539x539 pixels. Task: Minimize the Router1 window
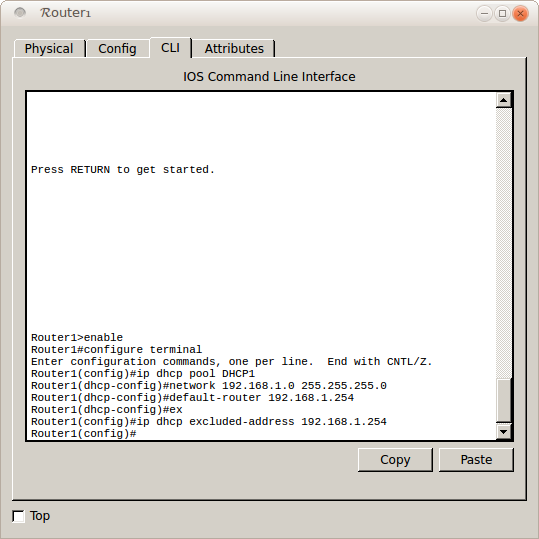pos(484,13)
